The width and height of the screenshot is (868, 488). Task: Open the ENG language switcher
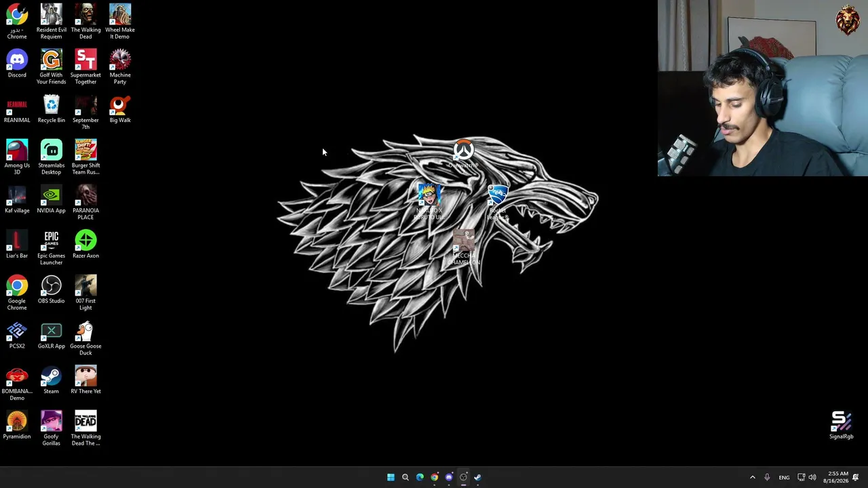[x=784, y=477]
